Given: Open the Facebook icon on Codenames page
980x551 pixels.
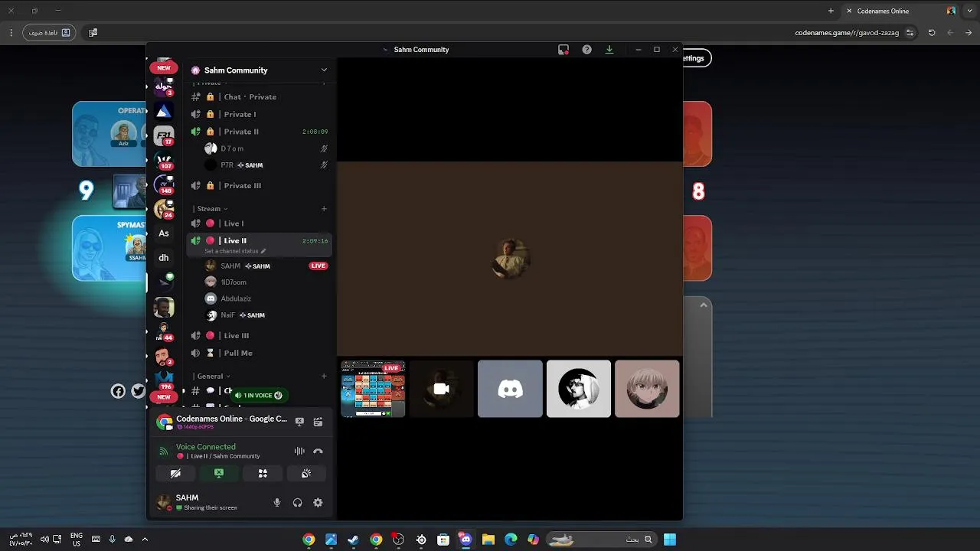Looking at the screenshot, I should click(118, 391).
